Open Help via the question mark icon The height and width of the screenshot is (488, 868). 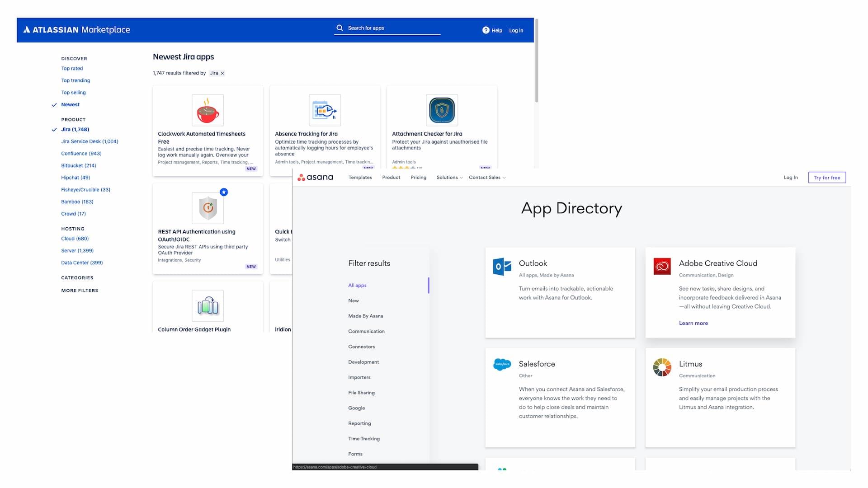click(x=486, y=30)
